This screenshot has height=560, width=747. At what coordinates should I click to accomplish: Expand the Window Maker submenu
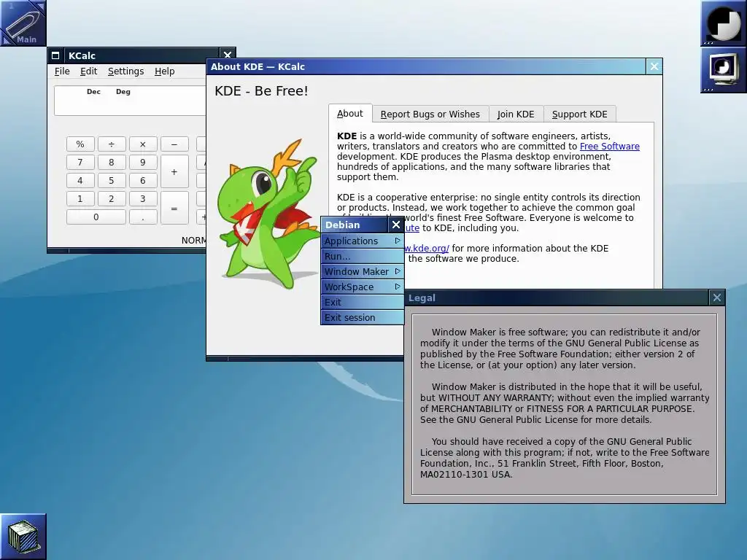pyautogui.click(x=363, y=271)
